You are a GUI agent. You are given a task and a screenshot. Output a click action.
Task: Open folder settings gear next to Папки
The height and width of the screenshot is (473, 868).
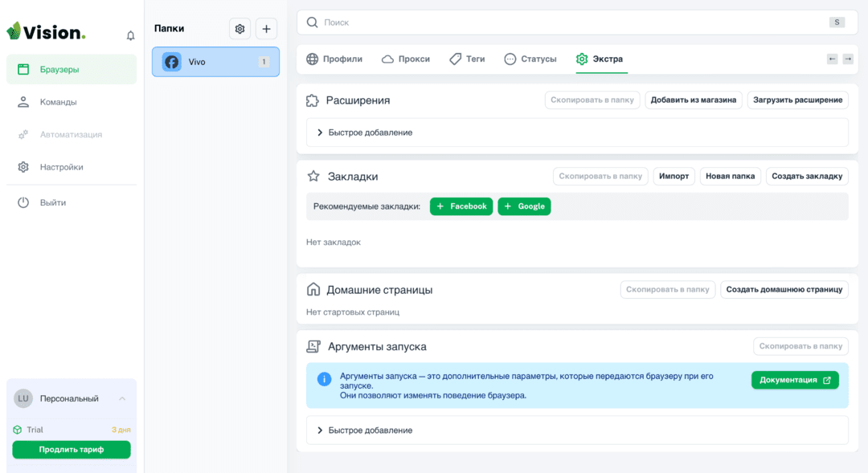240,29
